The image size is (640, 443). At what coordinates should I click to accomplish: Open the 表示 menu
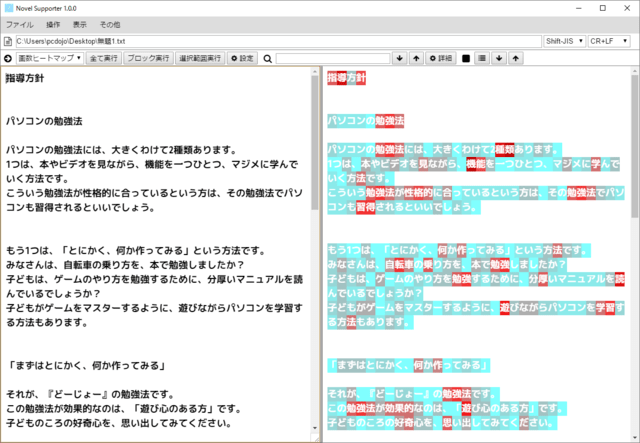pos(79,24)
